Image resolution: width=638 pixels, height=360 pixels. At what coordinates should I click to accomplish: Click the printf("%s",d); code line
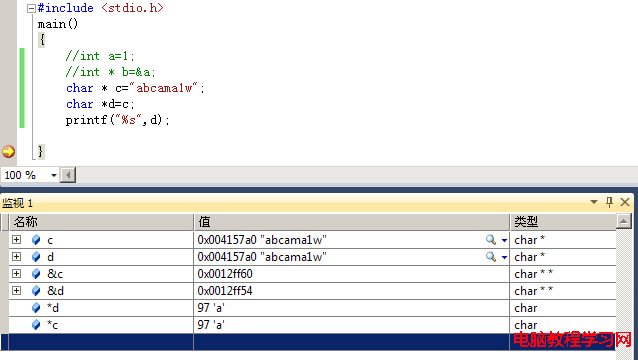click(118, 120)
